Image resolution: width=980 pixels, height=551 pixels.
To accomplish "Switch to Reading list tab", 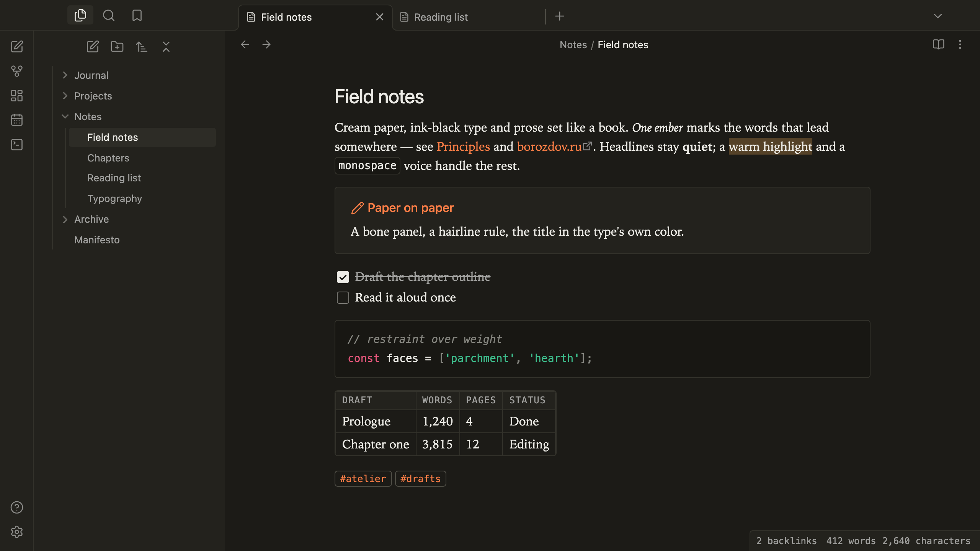I will (469, 17).
